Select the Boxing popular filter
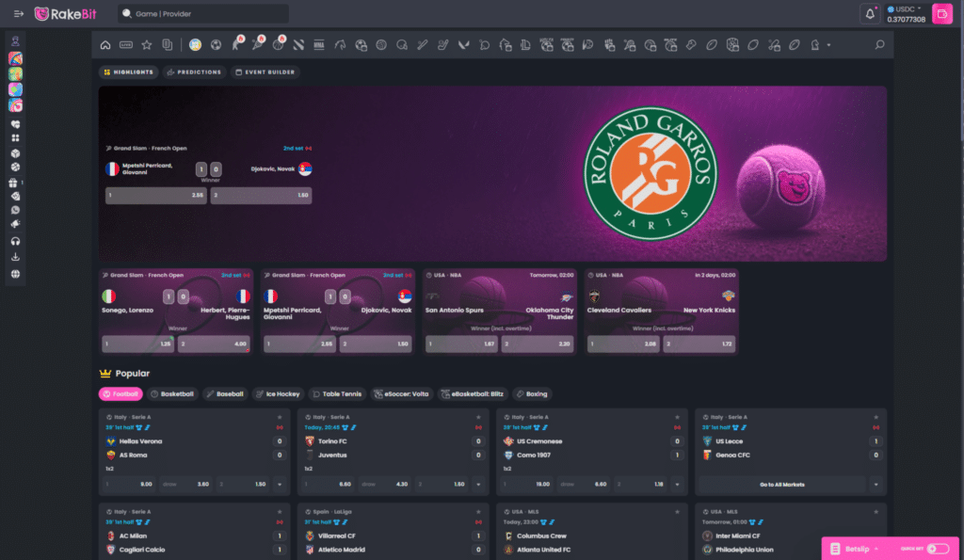This screenshot has width=964, height=560. (532, 394)
